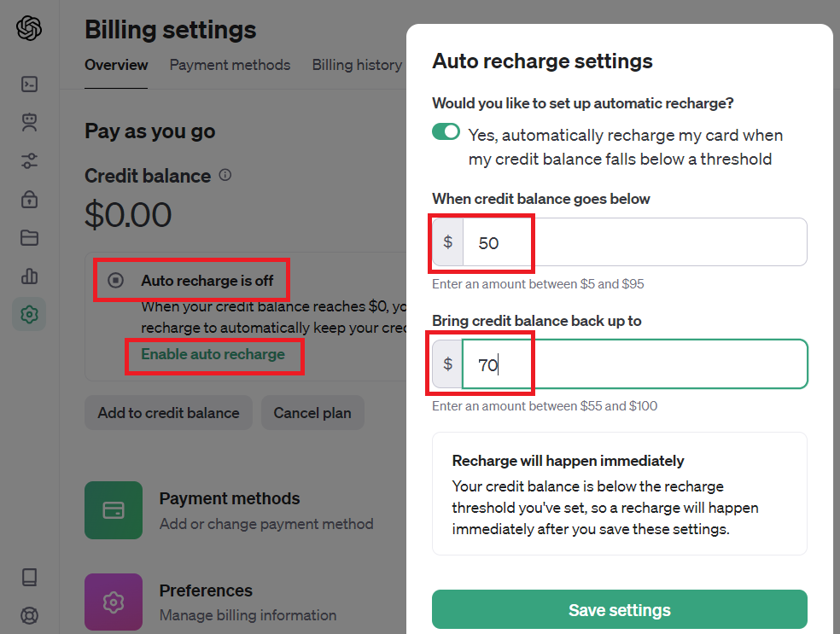Open the API keys lock icon
The height and width of the screenshot is (634, 840).
click(x=29, y=200)
